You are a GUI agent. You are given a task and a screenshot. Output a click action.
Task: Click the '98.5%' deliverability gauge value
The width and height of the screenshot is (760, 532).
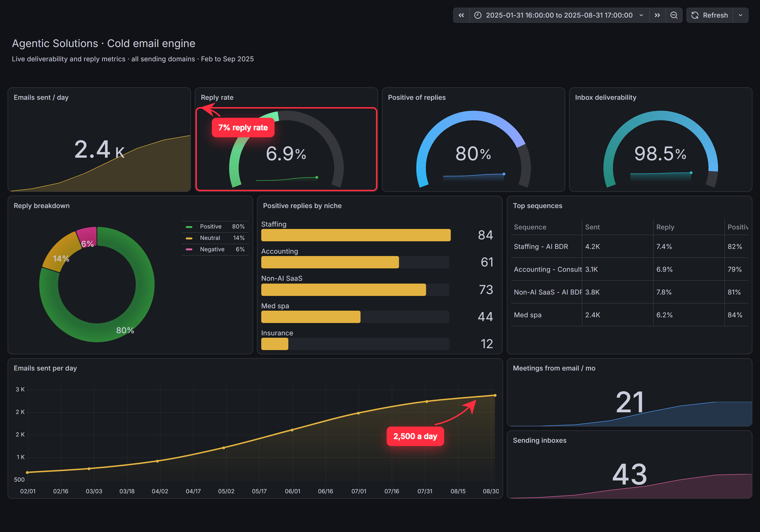tap(660, 154)
